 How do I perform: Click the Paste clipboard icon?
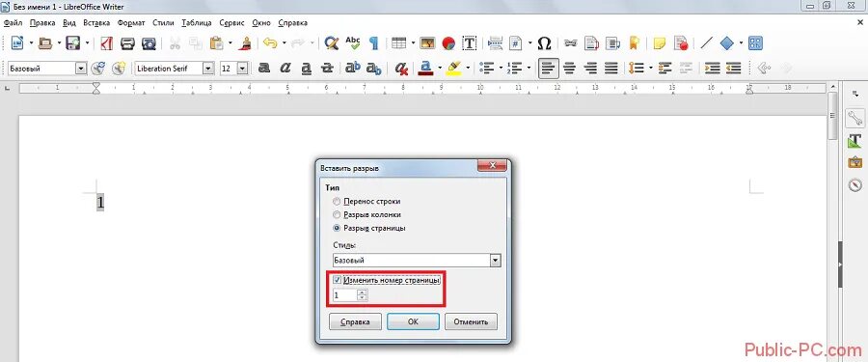click(x=216, y=42)
